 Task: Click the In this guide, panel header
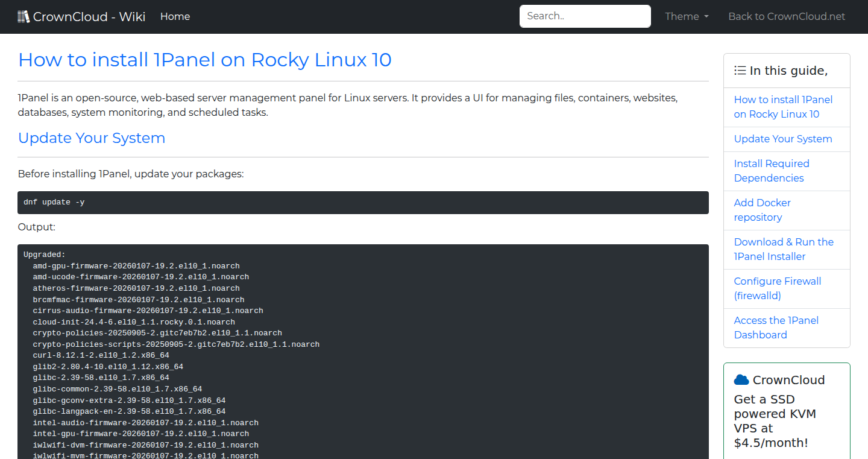(x=787, y=71)
